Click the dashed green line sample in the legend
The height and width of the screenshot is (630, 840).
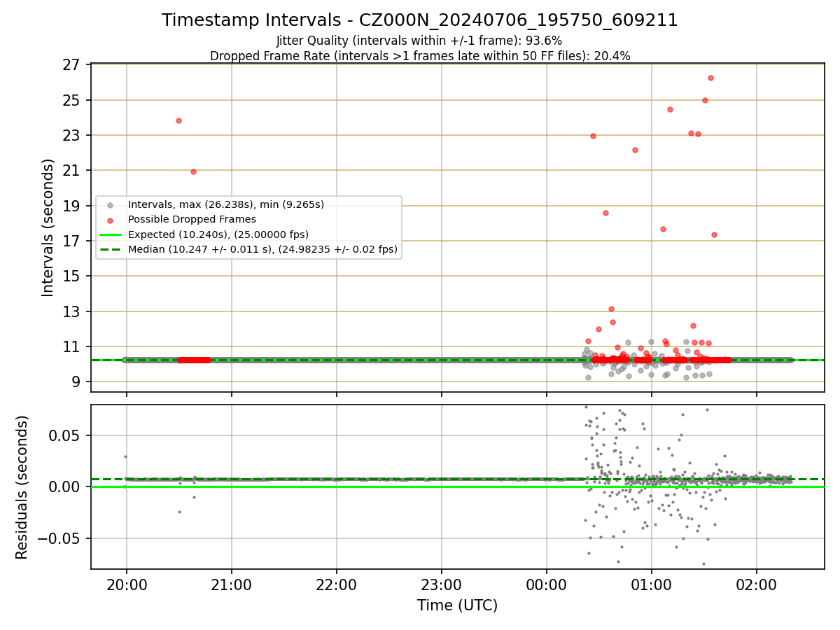111,249
